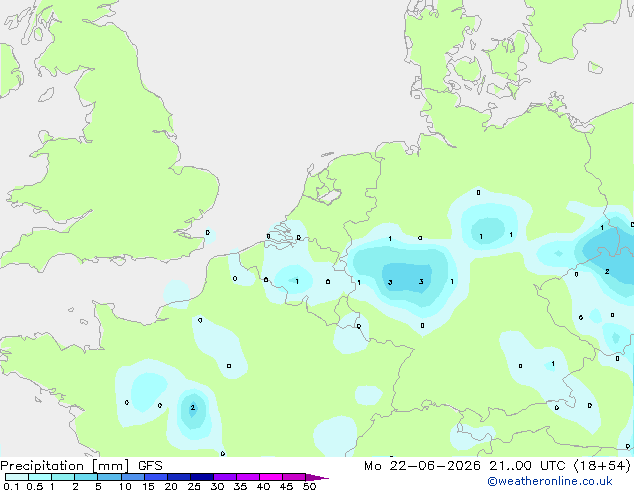Click the above-50 mm legend arrow tip
This screenshot has width=634, height=490.
point(317,477)
